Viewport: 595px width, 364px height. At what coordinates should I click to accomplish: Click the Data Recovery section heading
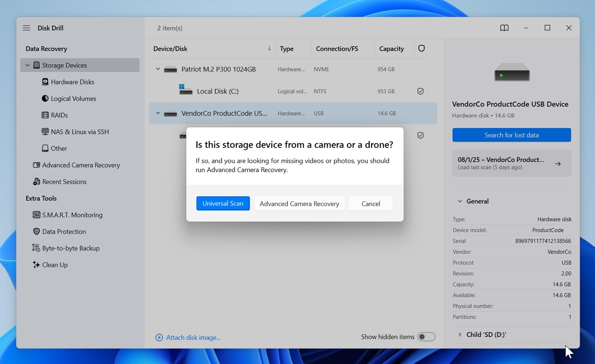(46, 49)
